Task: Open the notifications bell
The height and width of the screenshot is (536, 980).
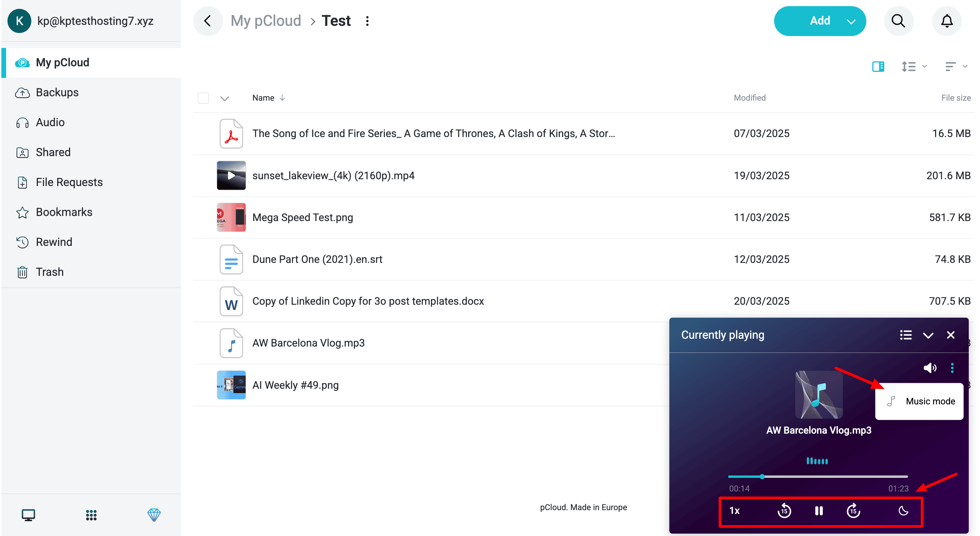Action: [947, 21]
